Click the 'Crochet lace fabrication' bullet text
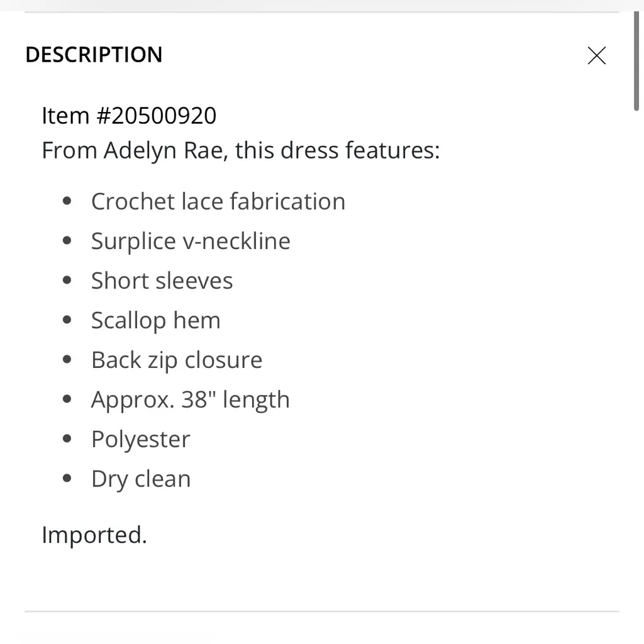644x644 pixels. click(218, 202)
